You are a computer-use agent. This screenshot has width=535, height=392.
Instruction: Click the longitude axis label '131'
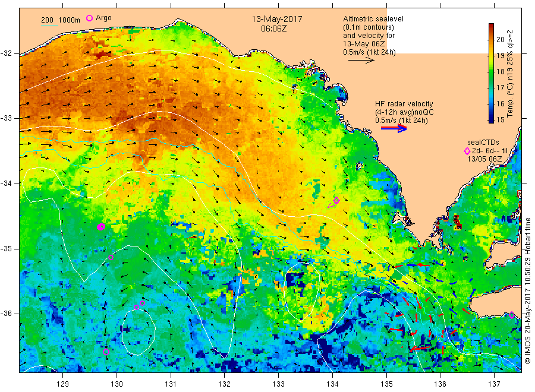pyautogui.click(x=171, y=384)
